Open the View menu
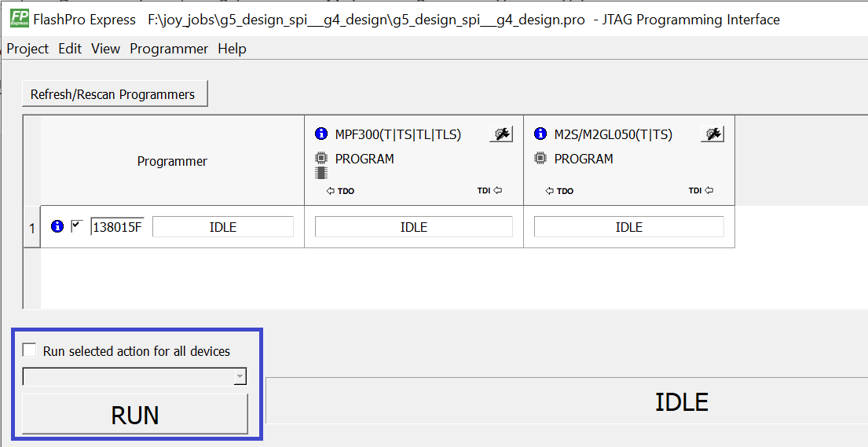The height and width of the screenshot is (447, 868). tap(105, 49)
